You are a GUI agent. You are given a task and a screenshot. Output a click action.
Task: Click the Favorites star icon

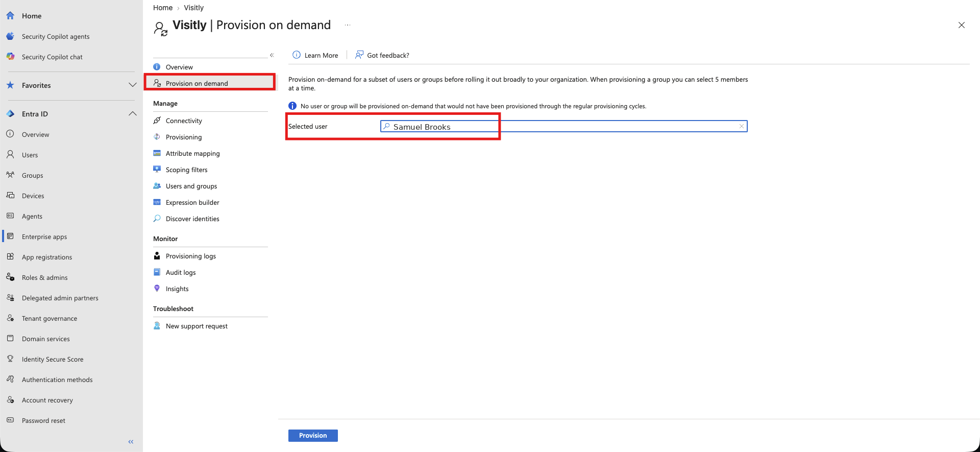pos(10,85)
